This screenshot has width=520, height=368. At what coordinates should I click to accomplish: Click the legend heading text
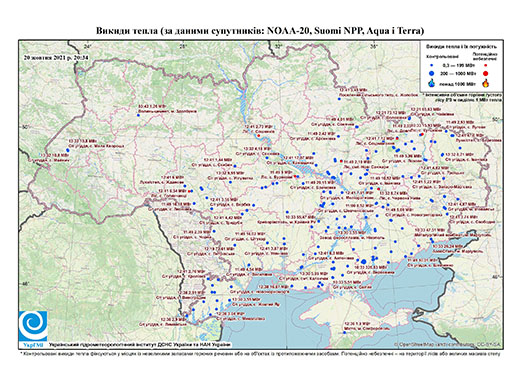[x=462, y=47]
